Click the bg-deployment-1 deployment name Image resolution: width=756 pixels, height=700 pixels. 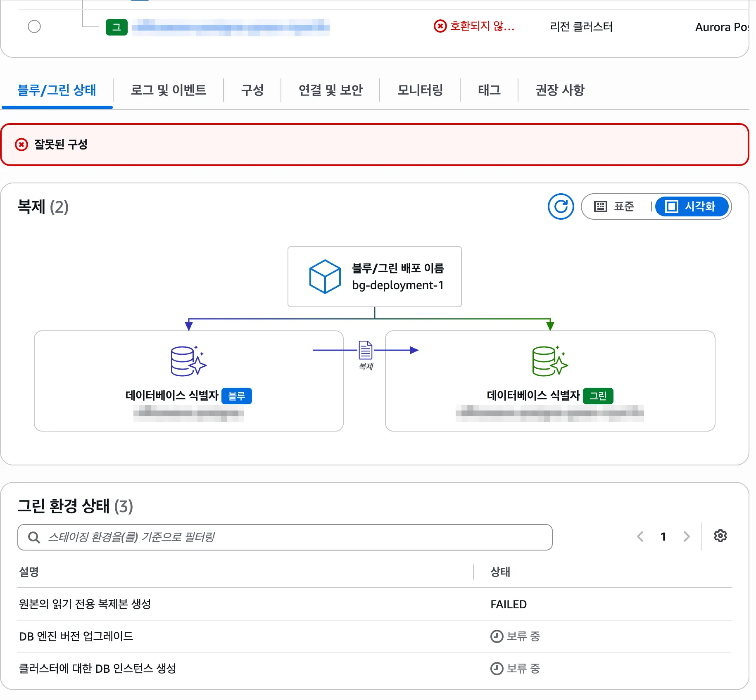tap(398, 285)
